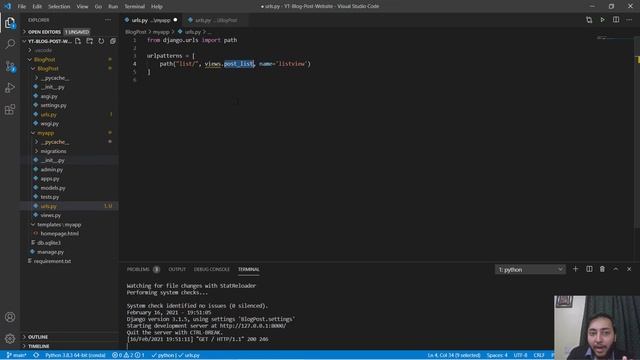Open the Explorer view in activity bar

10,23
